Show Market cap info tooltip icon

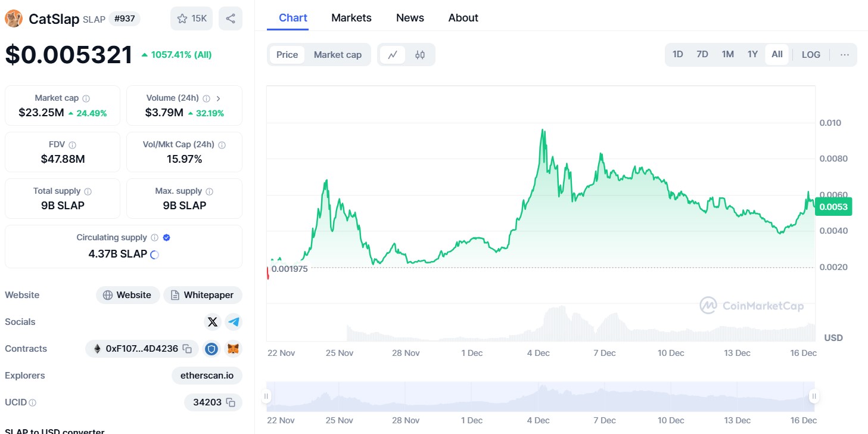pos(86,98)
